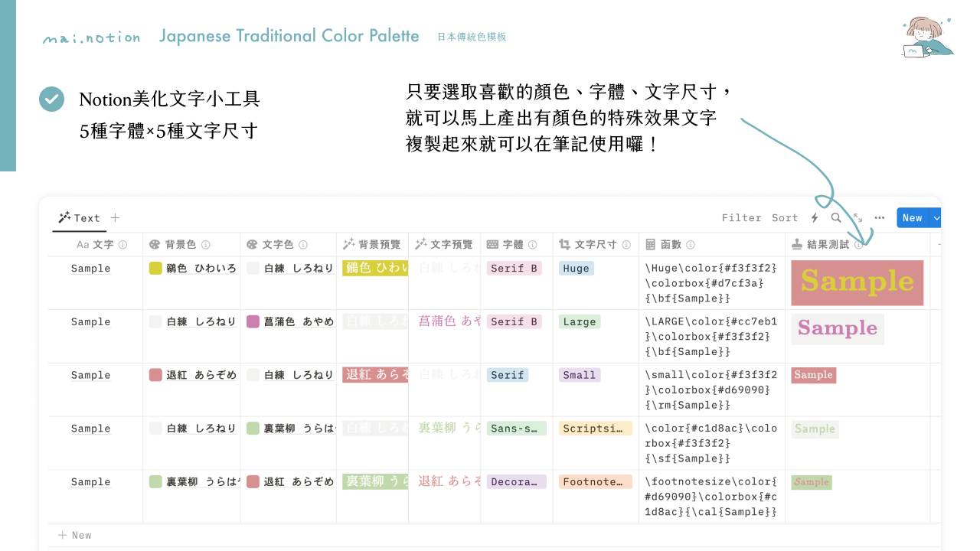Open the 文字預覽 column header

(444, 245)
